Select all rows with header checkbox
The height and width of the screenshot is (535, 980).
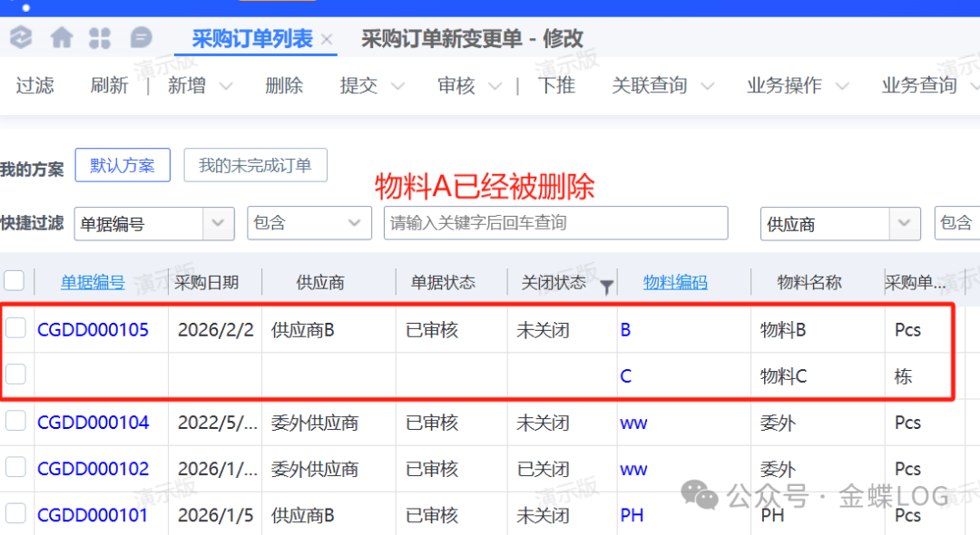(x=15, y=280)
